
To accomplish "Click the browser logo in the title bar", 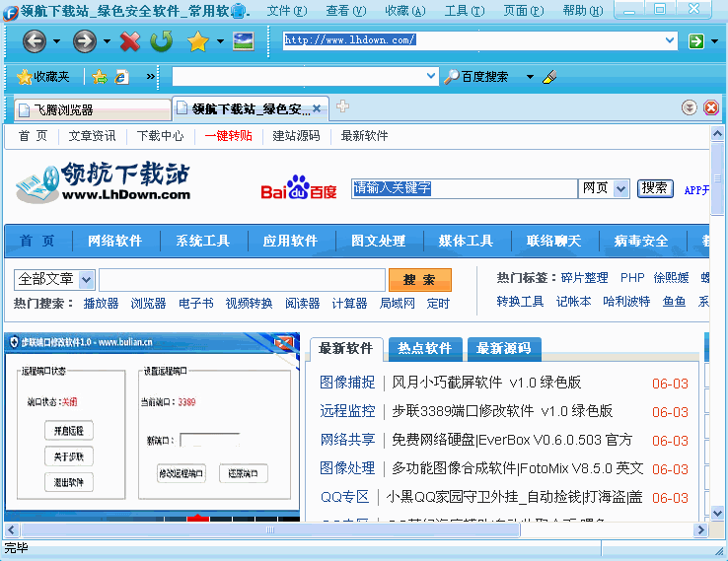I will (x=10, y=12).
